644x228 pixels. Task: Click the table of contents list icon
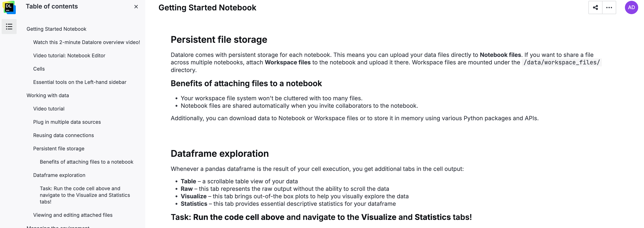pyautogui.click(x=9, y=26)
